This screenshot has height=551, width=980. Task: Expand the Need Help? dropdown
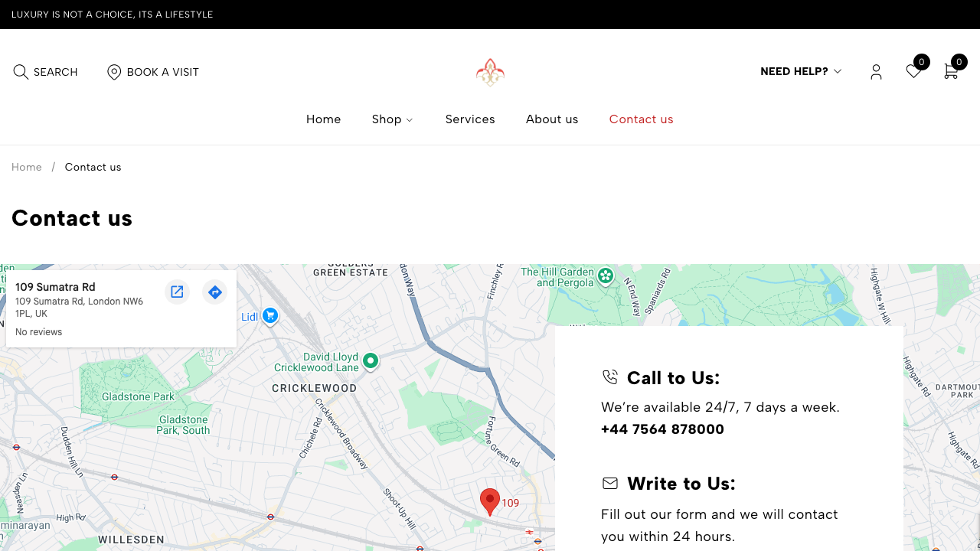point(801,71)
